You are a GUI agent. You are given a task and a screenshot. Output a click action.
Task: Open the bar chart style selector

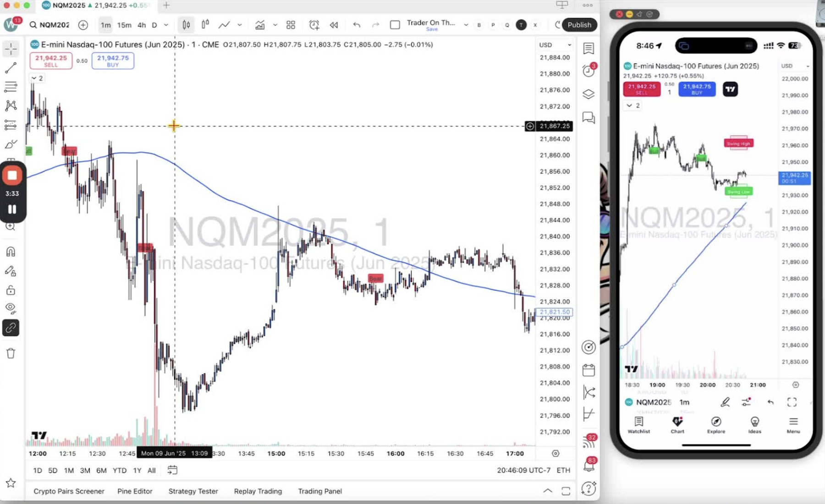(x=186, y=25)
